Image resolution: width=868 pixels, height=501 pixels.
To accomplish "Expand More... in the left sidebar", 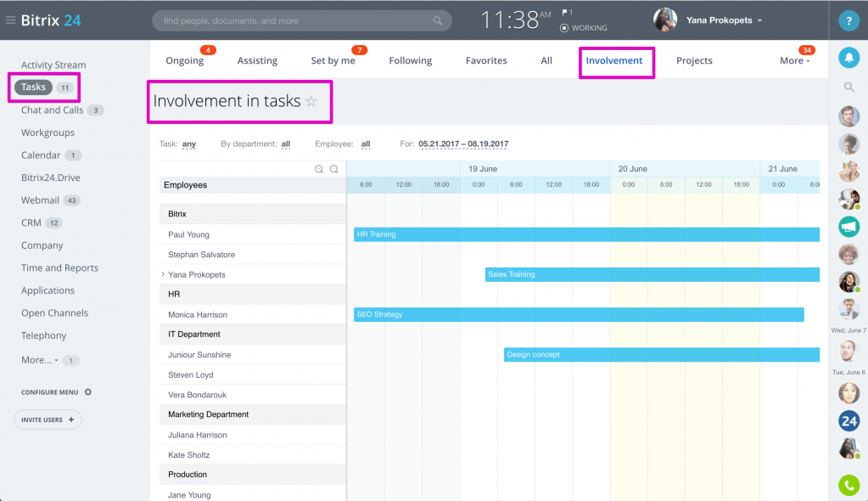I will (x=39, y=360).
